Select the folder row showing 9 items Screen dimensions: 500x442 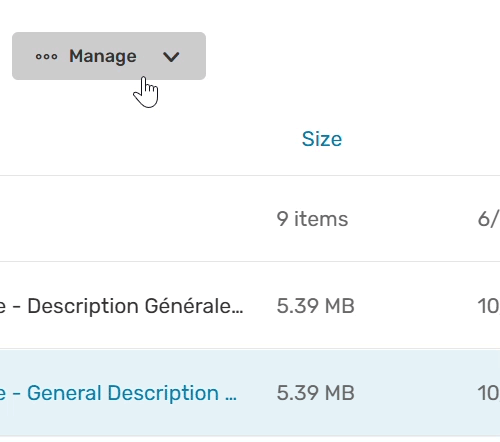(x=250, y=219)
